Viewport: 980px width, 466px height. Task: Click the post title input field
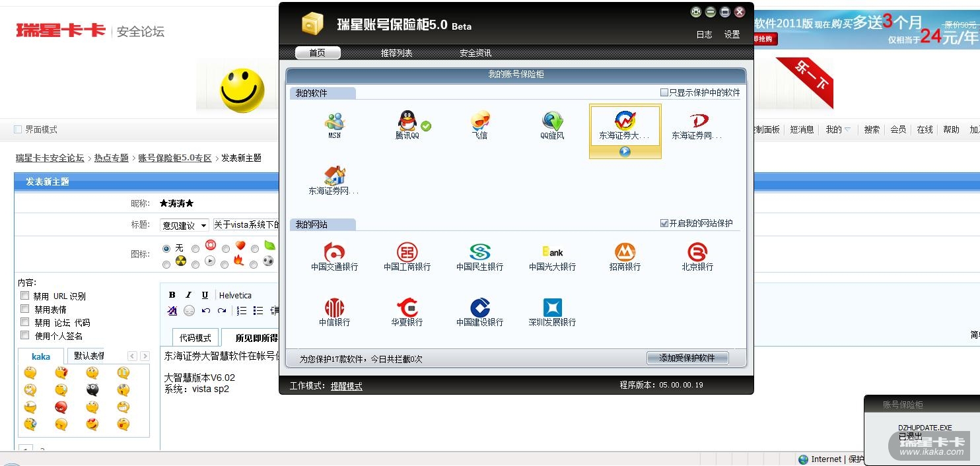point(246,225)
